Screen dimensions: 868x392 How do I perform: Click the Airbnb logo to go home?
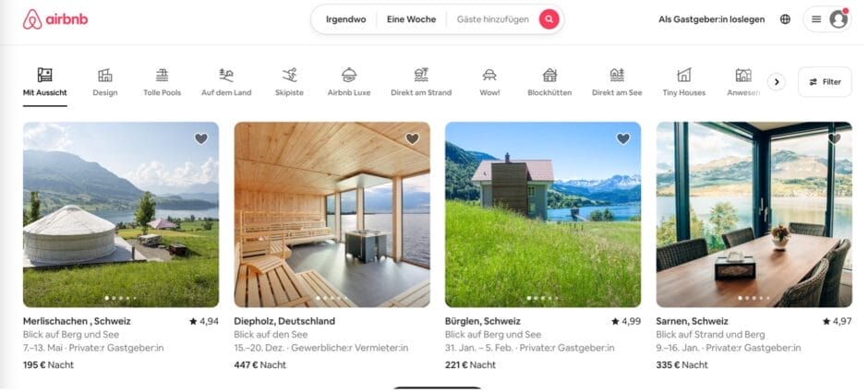pyautogui.click(x=54, y=19)
